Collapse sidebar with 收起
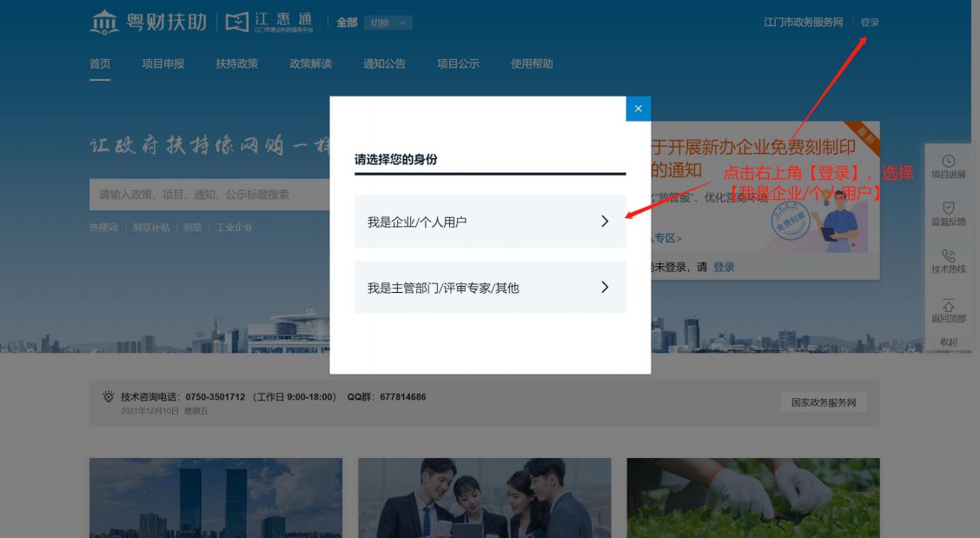 pos(949,342)
